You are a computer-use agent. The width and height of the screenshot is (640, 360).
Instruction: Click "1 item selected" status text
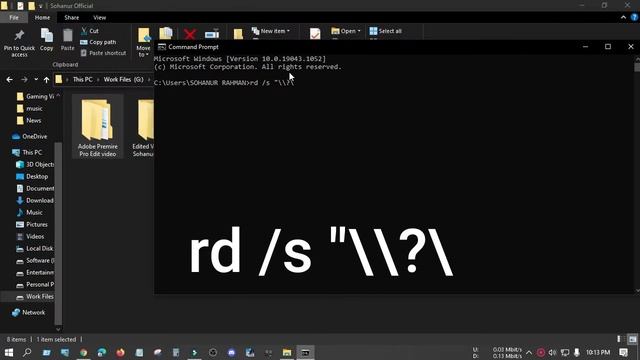(56, 340)
